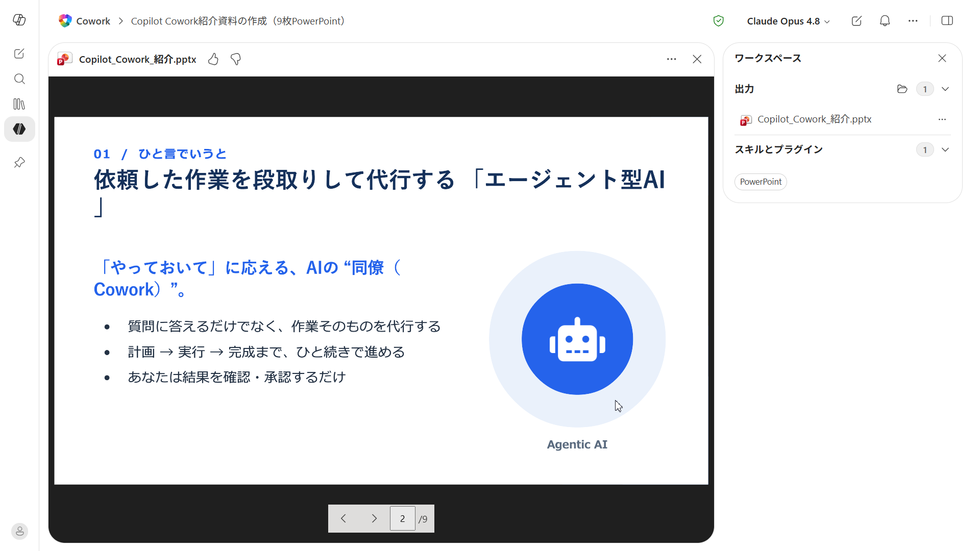Open the Claude Opus 4.8 model dropdown
This screenshot has width=980, height=551.
pos(788,21)
